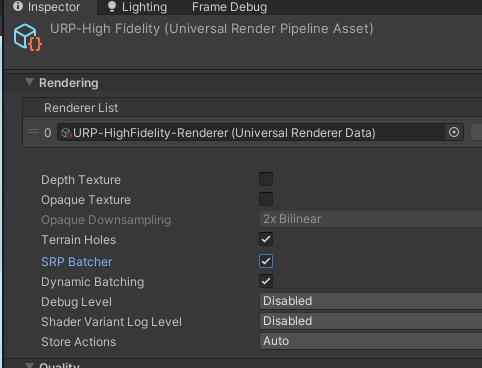Image resolution: width=482 pixels, height=368 pixels.
Task: Open Shader Variant Log Level dropdown
Action: 371,321
